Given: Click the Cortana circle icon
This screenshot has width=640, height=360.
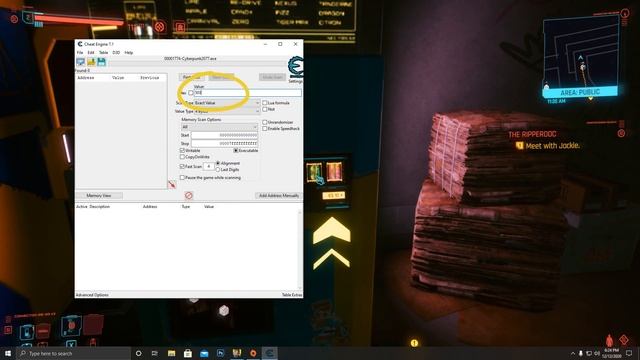Looking at the screenshot, I should 138,353.
